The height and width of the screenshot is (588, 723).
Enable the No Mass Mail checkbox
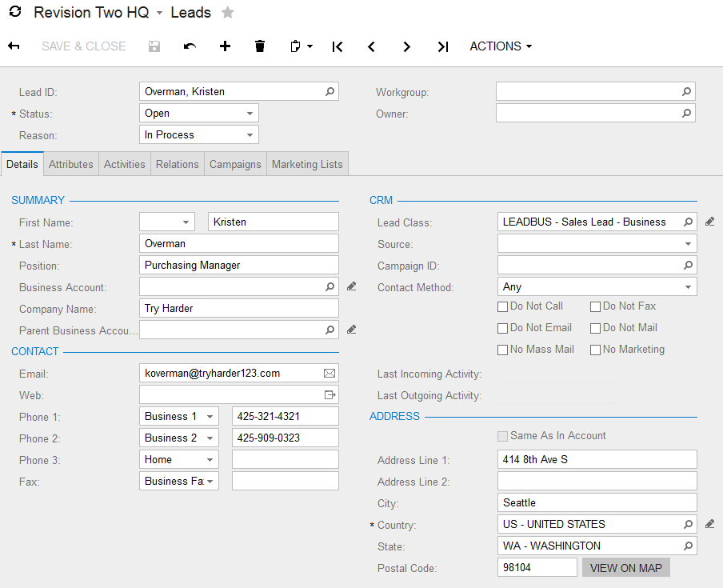502,350
